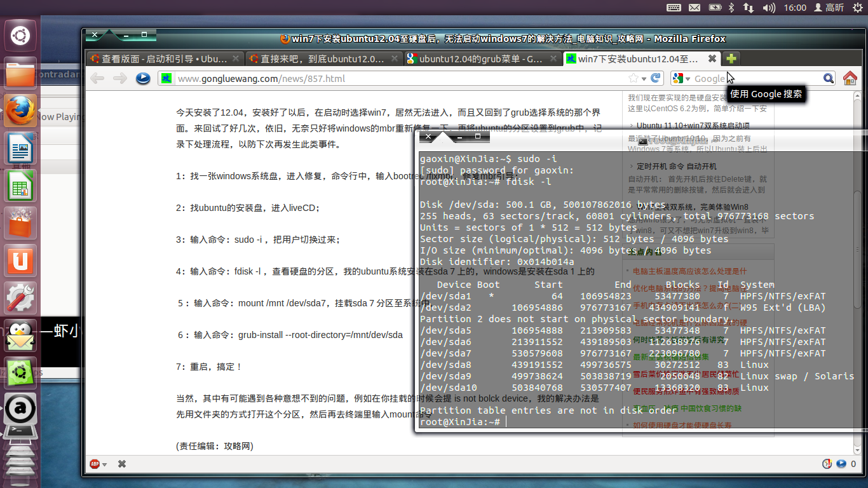Open the 高昕 user account menu
The height and width of the screenshot is (488, 868).
pyautogui.click(x=829, y=8)
